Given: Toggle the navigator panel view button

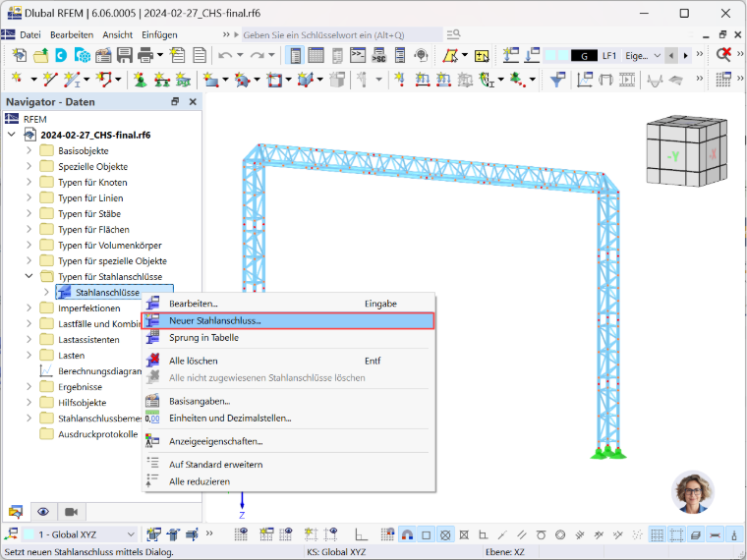Looking at the screenshot, I should [296, 56].
